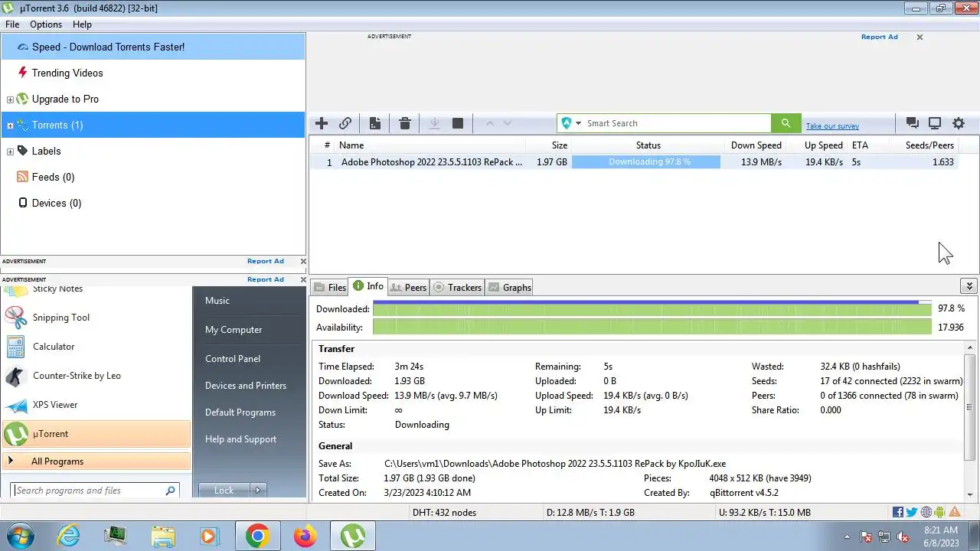Click the Smart Search input field
Screen dimensions: 980x551
pyautogui.click(x=677, y=123)
